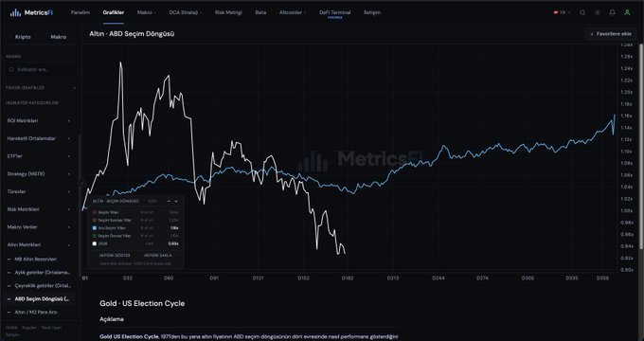The image size is (644, 341).
Task: Open the DCA Strateji dropdown menu
Action: click(x=186, y=12)
